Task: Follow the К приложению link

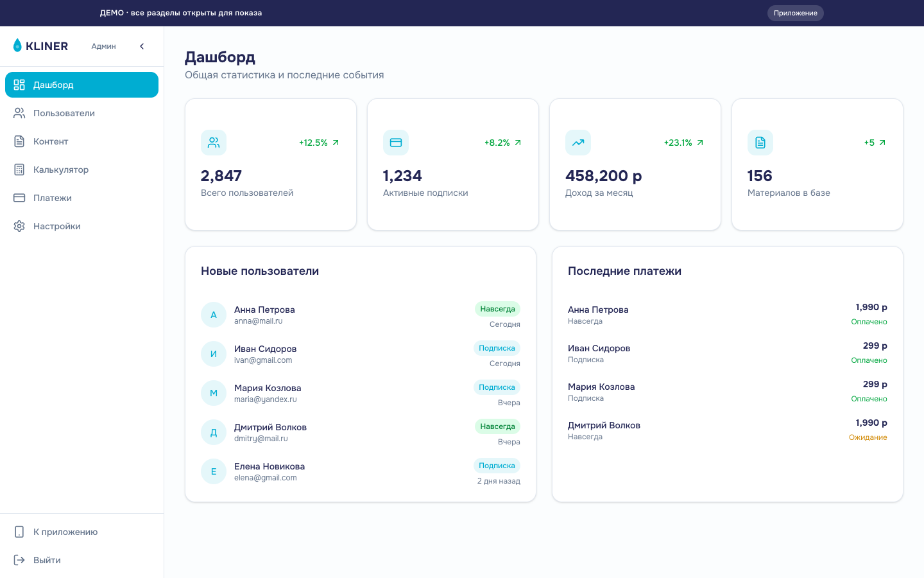Action: tap(81, 532)
